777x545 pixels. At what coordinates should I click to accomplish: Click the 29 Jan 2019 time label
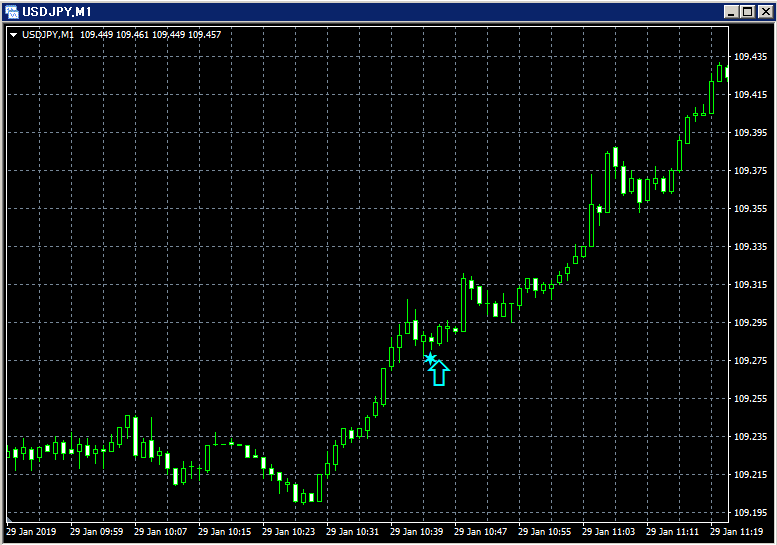(x=31, y=532)
